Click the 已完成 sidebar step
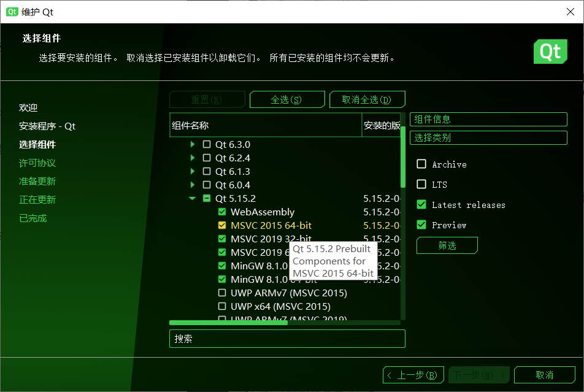 tap(33, 218)
